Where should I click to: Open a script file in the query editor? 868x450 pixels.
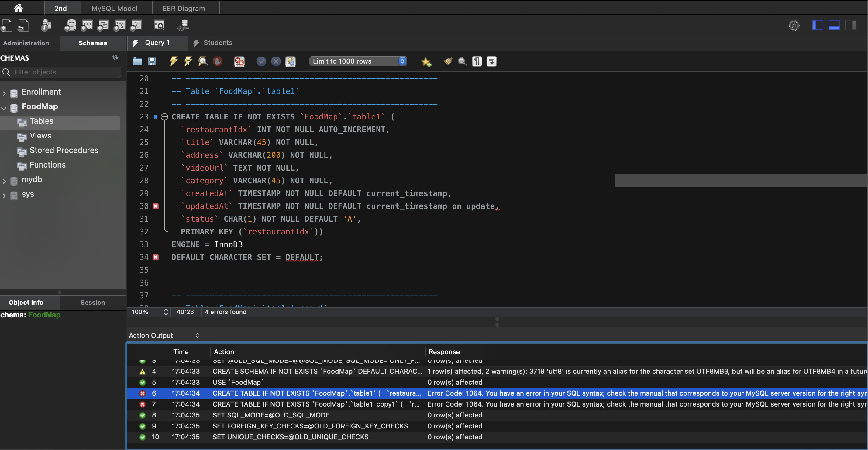pyautogui.click(x=137, y=61)
